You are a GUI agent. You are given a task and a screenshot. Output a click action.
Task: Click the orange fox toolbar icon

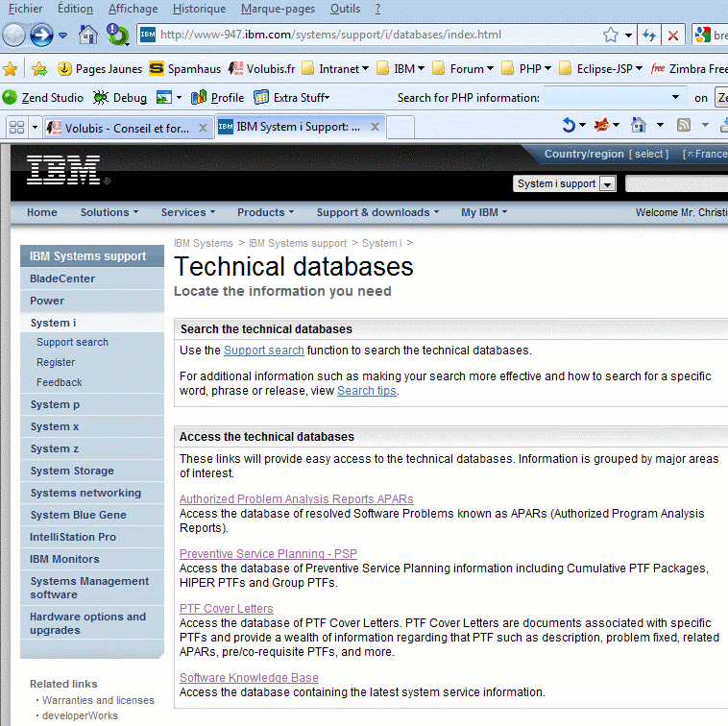pyautogui.click(x=602, y=125)
